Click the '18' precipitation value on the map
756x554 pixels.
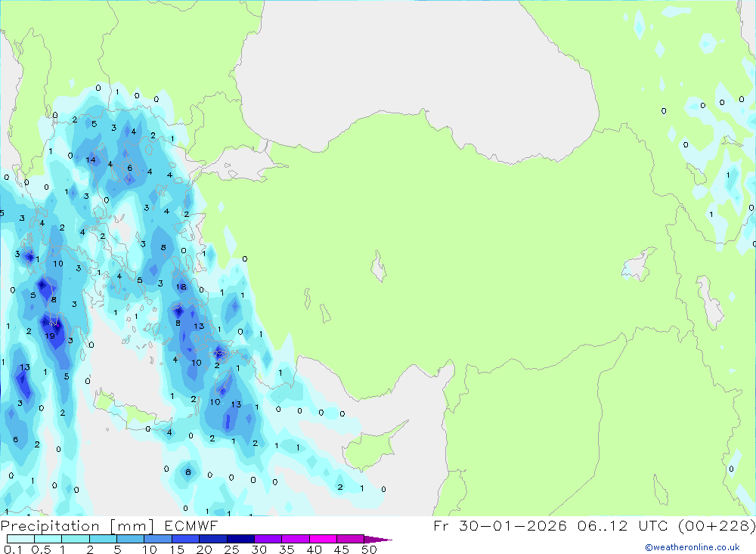click(x=181, y=287)
